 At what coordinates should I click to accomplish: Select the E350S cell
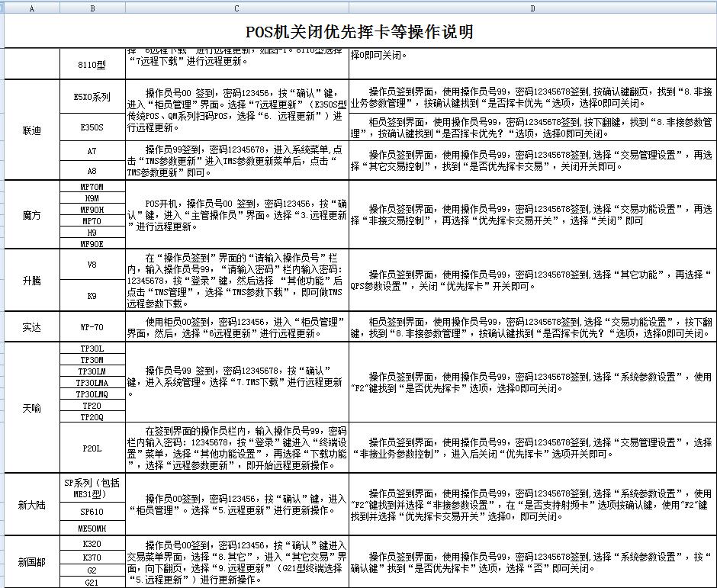(x=92, y=129)
